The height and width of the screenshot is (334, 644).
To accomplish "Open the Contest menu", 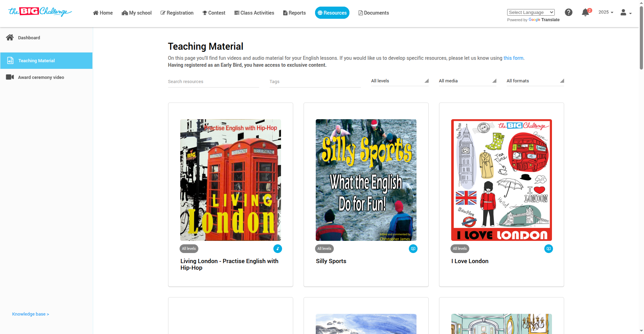I will point(214,13).
